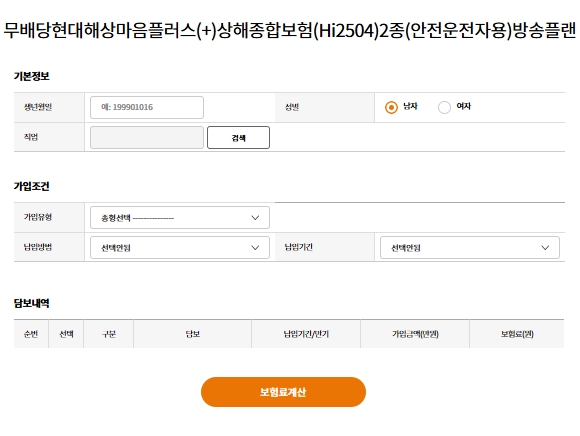Click the 검색 occupation search button
The width and height of the screenshot is (580, 436).
pyautogui.click(x=239, y=138)
